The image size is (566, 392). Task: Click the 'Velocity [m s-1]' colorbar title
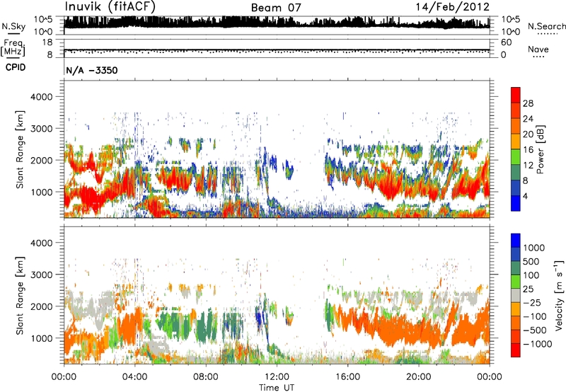coord(559,295)
